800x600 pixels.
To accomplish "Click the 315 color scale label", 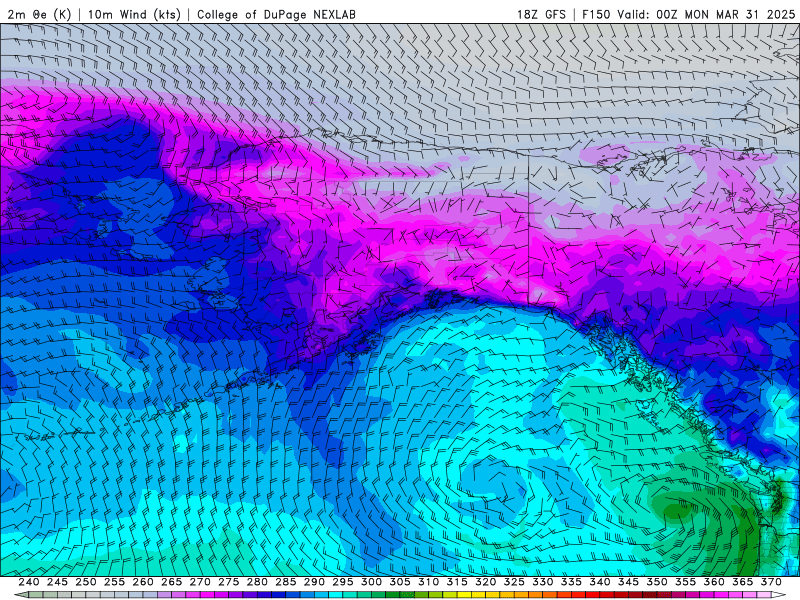I will click(458, 582).
